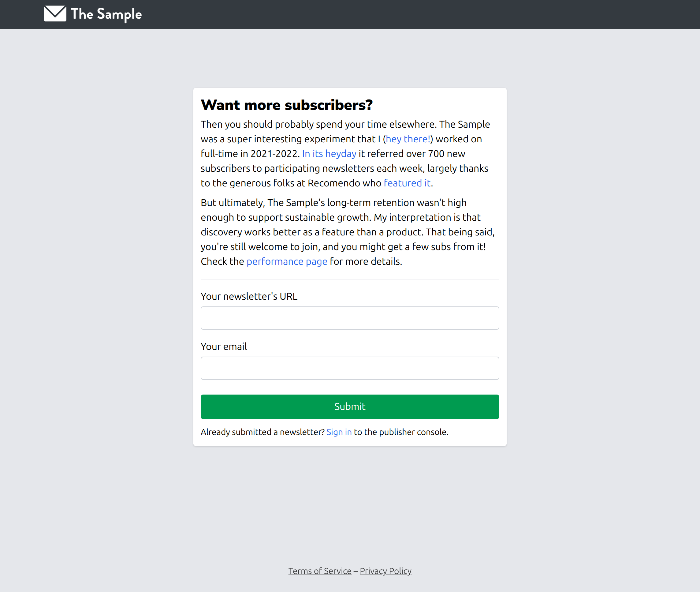The width and height of the screenshot is (700, 592).
Task: Follow the "In its heyday" link
Action: click(x=329, y=154)
